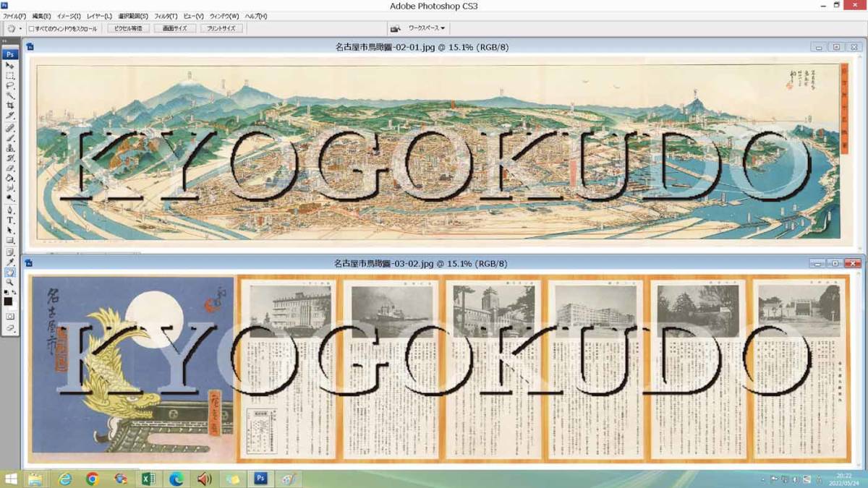The width and height of the screenshot is (868, 488).
Task: Click the brochure image in 03-02 window
Action: coord(440,369)
